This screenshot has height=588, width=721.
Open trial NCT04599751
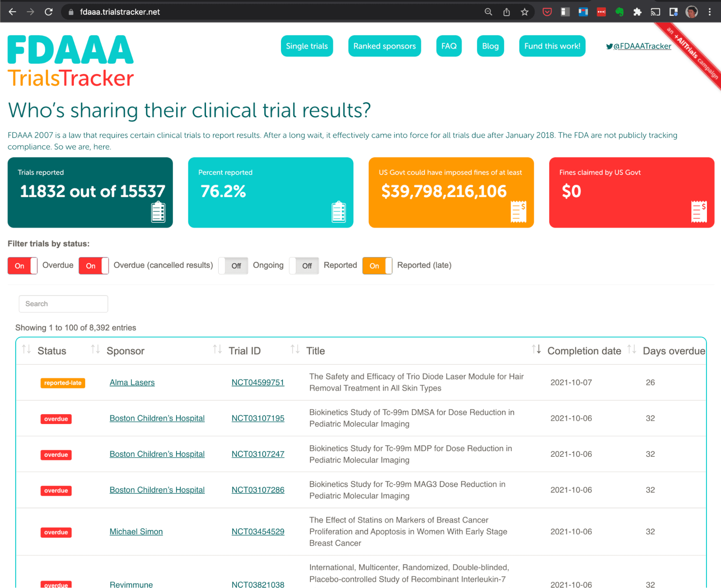258,383
